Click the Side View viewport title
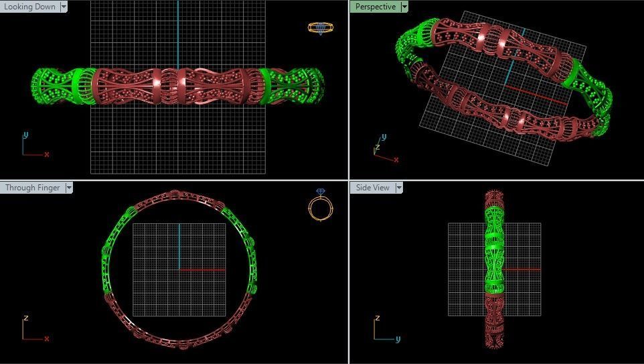644x364 pixels. click(x=372, y=188)
